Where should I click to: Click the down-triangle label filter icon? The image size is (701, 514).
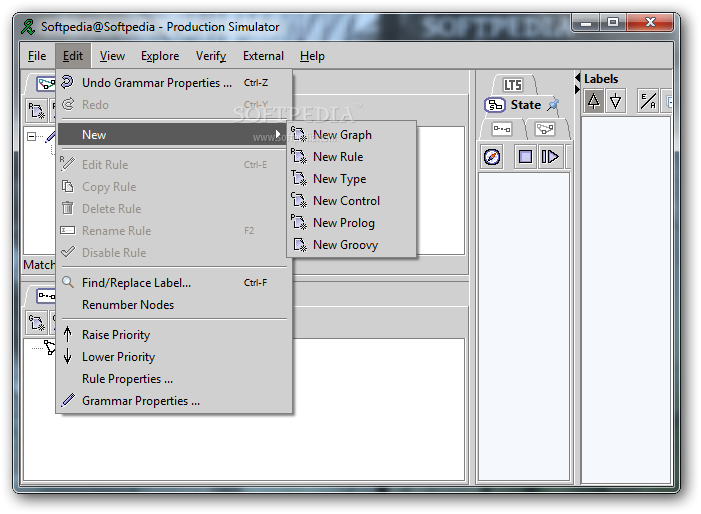[x=616, y=101]
